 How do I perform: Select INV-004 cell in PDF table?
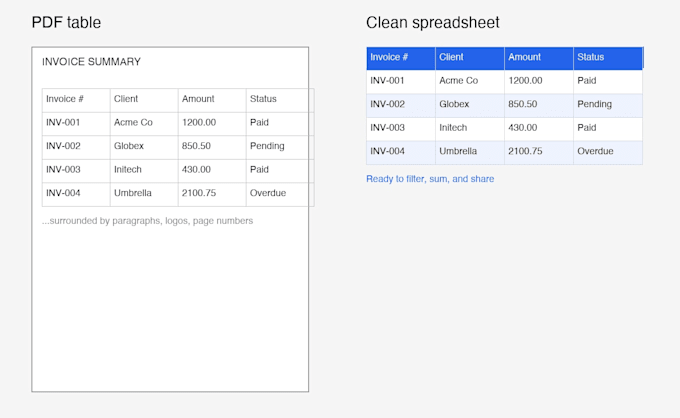point(76,194)
